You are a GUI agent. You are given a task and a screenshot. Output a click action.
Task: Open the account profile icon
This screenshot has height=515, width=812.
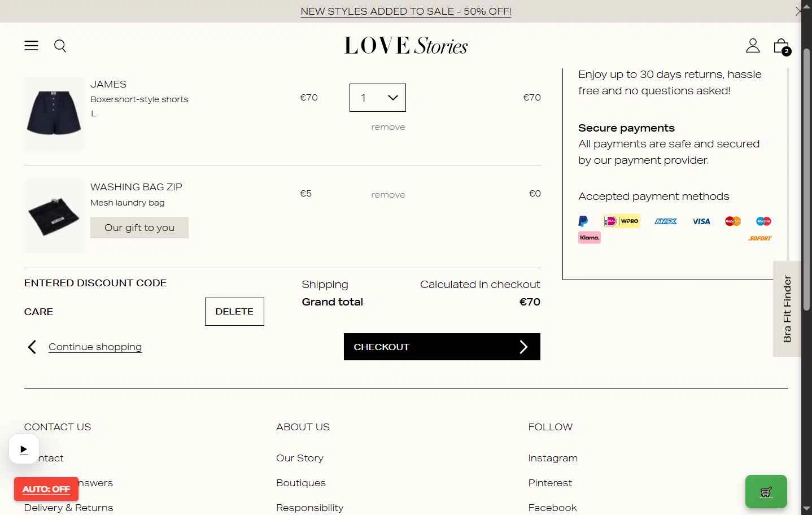(753, 46)
